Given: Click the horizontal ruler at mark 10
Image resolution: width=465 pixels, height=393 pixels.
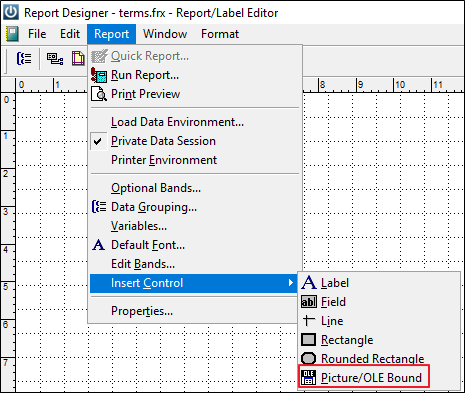Looking at the screenshot, I should coord(400,85).
